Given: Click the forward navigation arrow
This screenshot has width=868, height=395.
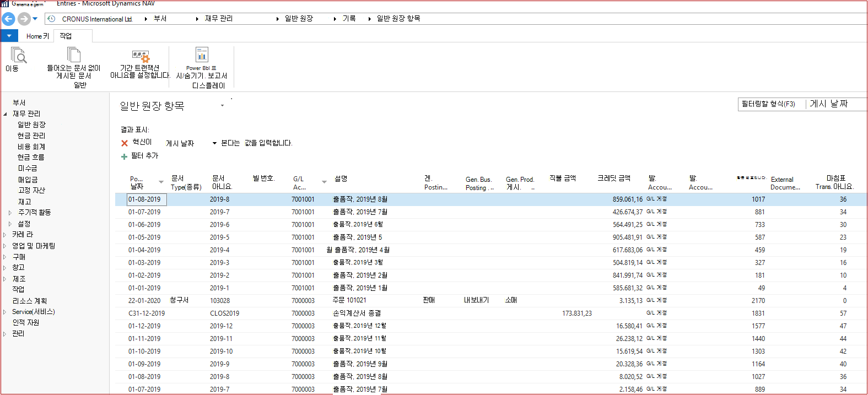Looking at the screenshot, I should point(24,19).
